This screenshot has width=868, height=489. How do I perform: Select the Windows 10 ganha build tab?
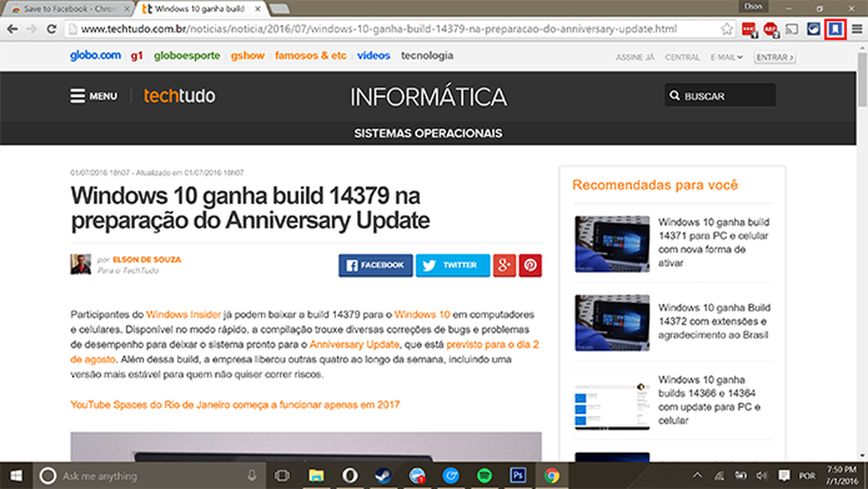tap(199, 9)
